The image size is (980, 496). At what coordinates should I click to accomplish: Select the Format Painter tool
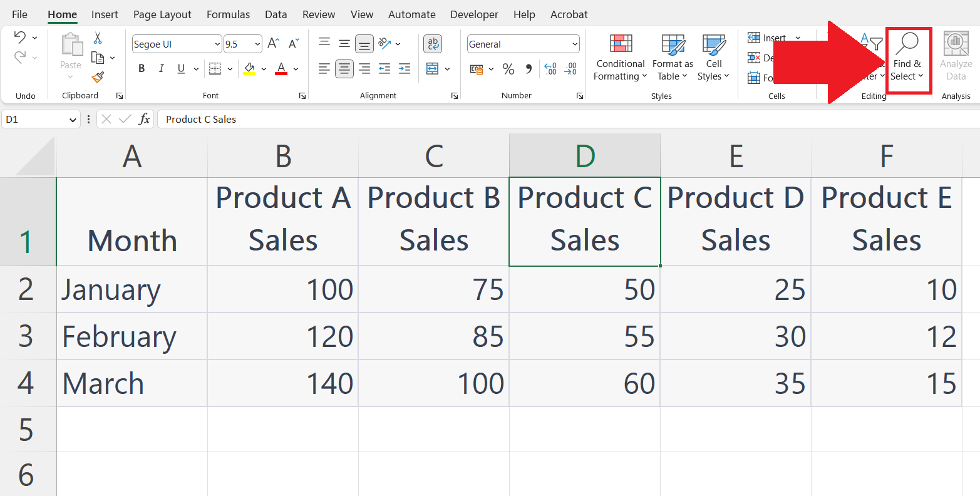click(x=97, y=78)
